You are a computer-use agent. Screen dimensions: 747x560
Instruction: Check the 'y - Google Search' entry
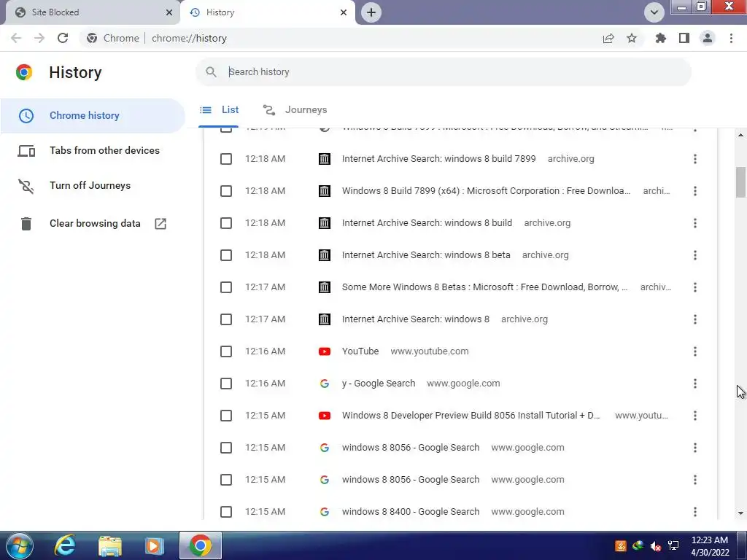click(226, 384)
